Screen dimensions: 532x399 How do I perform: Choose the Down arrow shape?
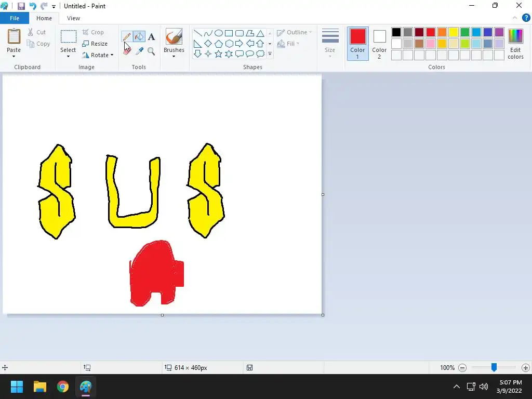pos(198,54)
